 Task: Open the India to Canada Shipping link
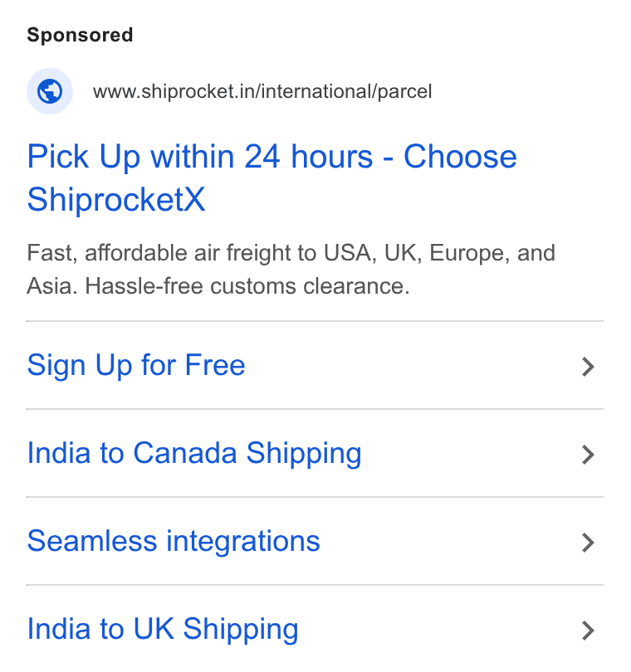click(x=194, y=454)
